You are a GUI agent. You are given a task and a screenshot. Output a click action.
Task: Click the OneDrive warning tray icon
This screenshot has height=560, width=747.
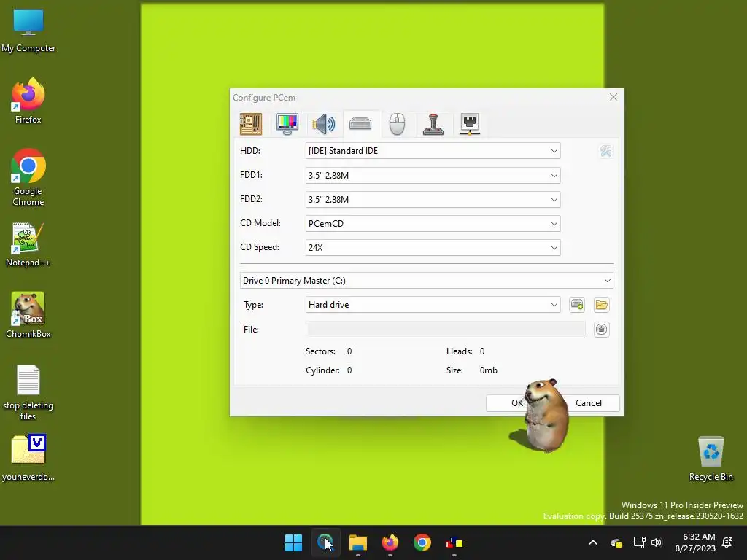click(x=616, y=542)
